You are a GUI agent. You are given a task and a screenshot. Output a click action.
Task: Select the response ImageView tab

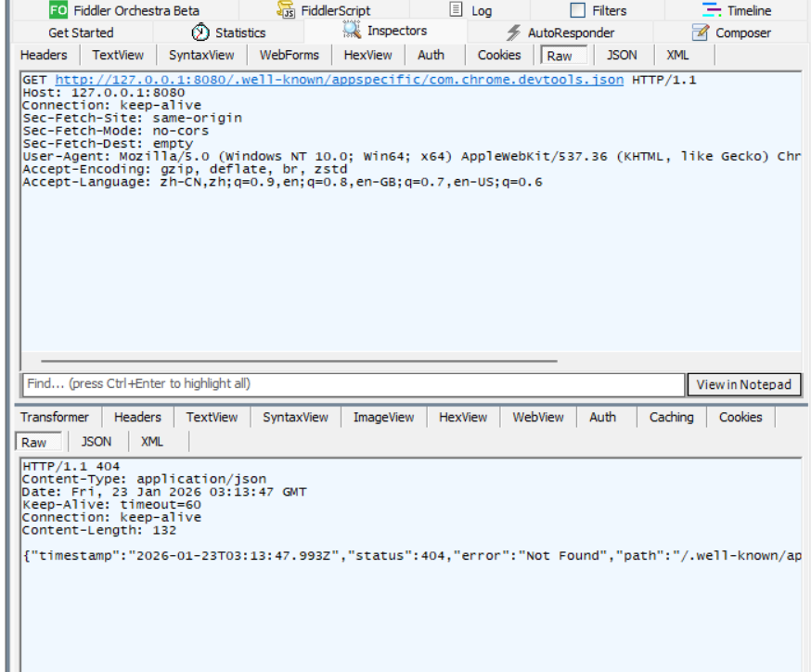click(x=384, y=417)
